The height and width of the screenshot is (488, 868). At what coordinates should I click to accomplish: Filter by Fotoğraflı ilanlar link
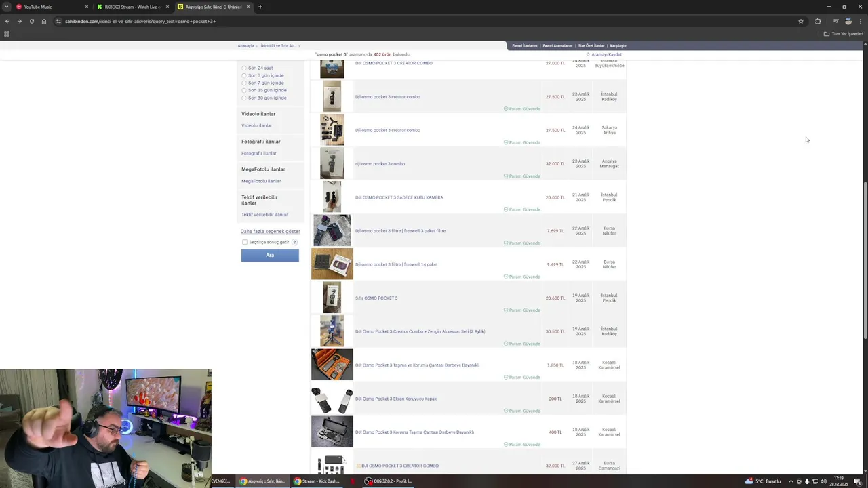tap(259, 153)
